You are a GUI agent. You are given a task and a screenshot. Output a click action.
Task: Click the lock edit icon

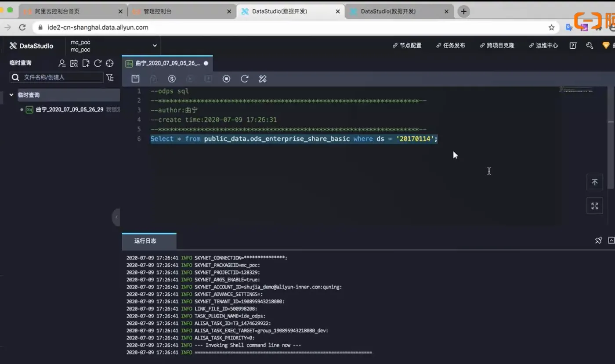153,79
